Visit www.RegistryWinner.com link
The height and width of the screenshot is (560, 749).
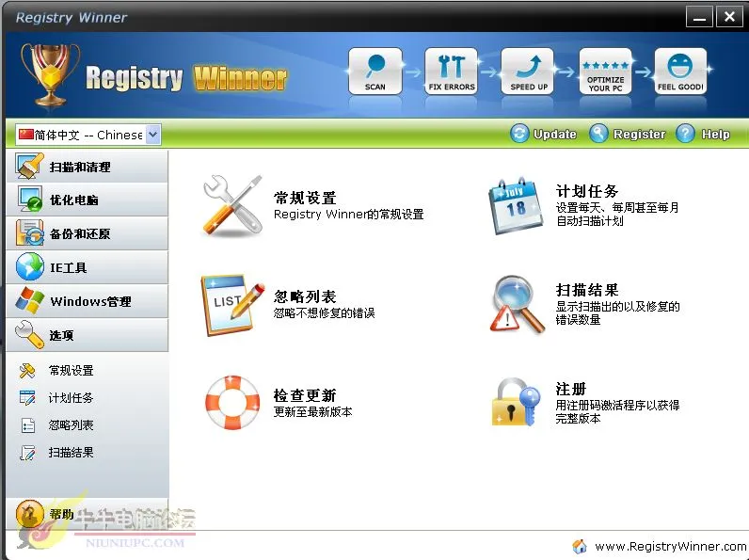click(670, 546)
